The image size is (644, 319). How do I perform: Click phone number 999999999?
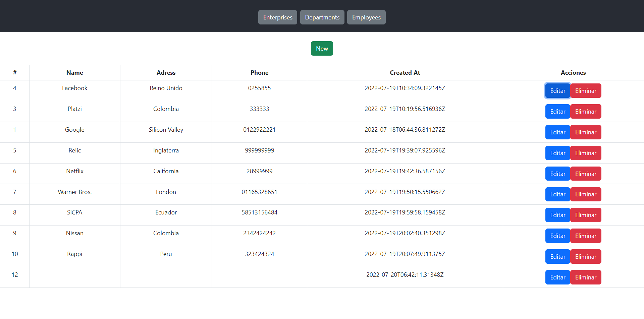click(259, 150)
